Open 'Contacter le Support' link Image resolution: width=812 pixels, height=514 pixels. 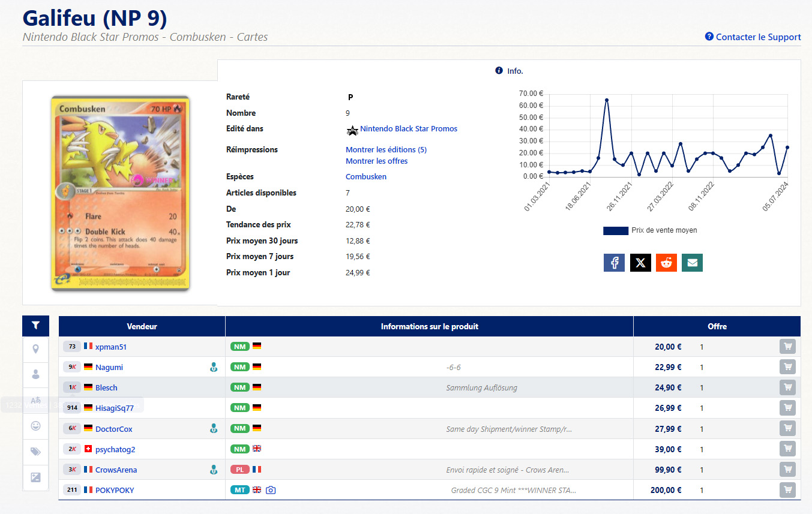click(x=758, y=37)
